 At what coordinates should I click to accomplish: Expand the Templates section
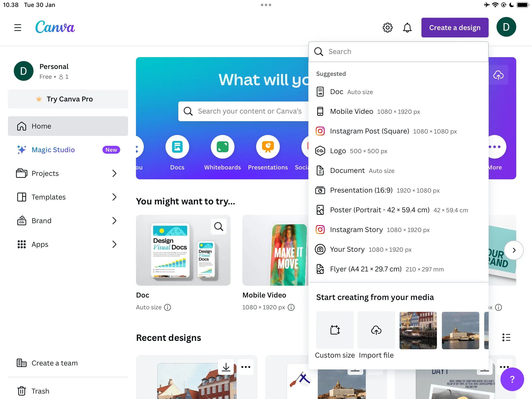pyautogui.click(x=115, y=197)
